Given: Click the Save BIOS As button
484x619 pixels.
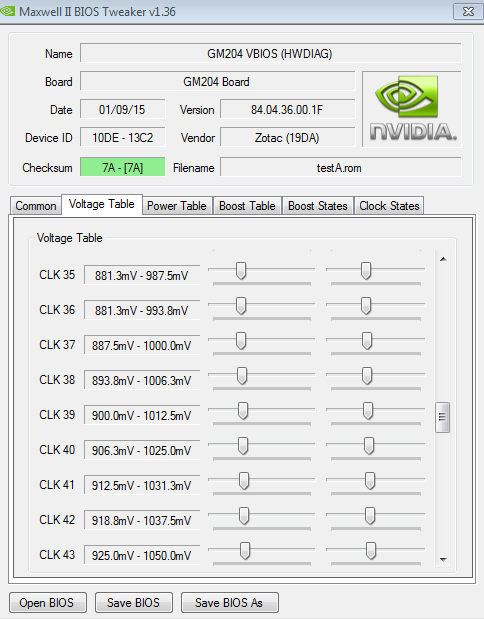Looking at the screenshot, I should pos(229,603).
